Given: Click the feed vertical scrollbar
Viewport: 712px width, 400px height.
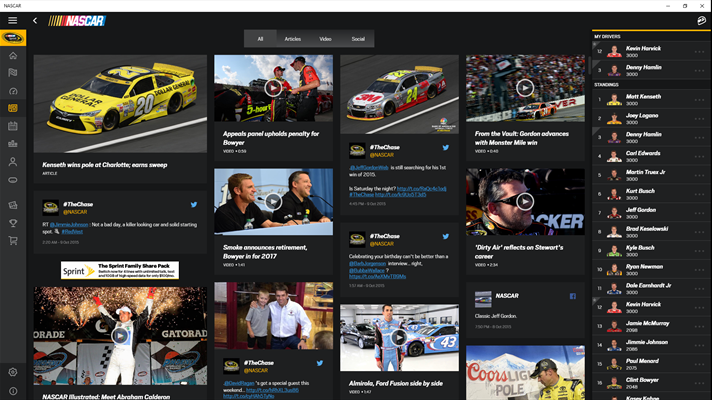Looking at the screenshot, I should click(589, 66).
